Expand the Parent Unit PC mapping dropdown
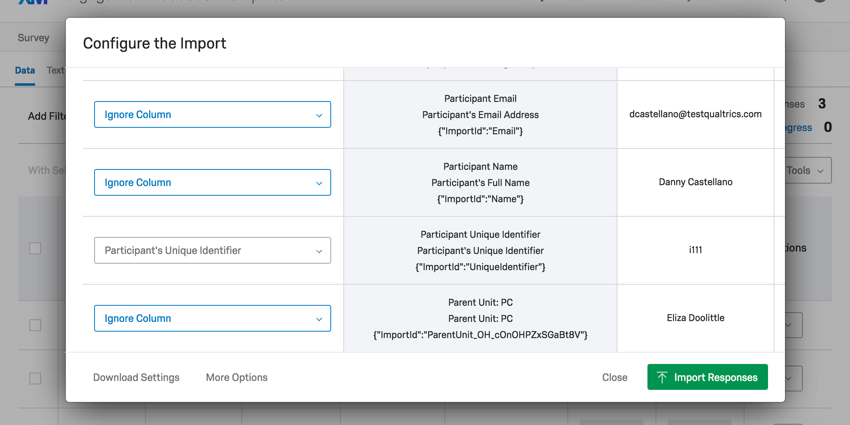The width and height of the screenshot is (850, 425). coord(212,319)
